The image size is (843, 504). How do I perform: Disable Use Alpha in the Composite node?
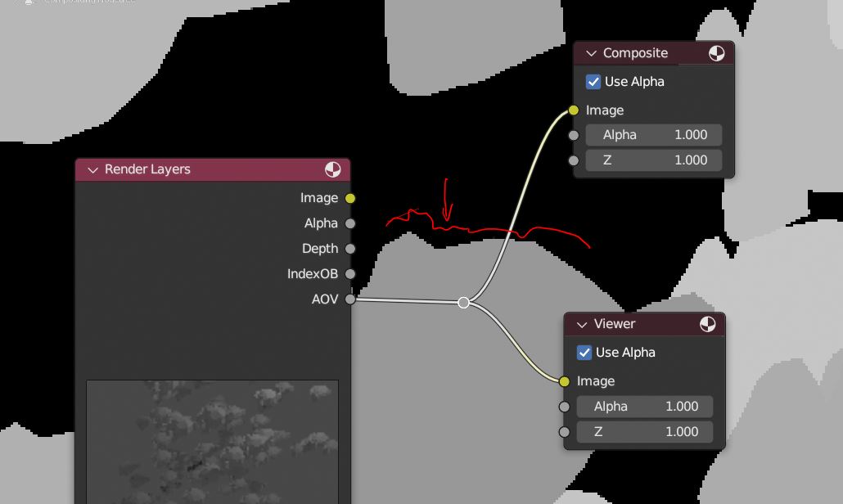click(593, 82)
